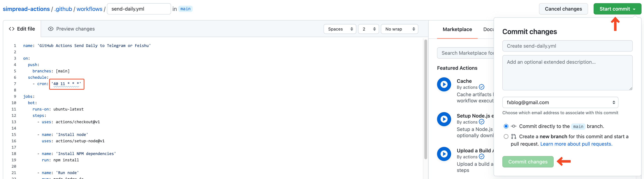Switch to the Preview changes tab
This screenshot has height=179, width=644.
pos(71,29)
